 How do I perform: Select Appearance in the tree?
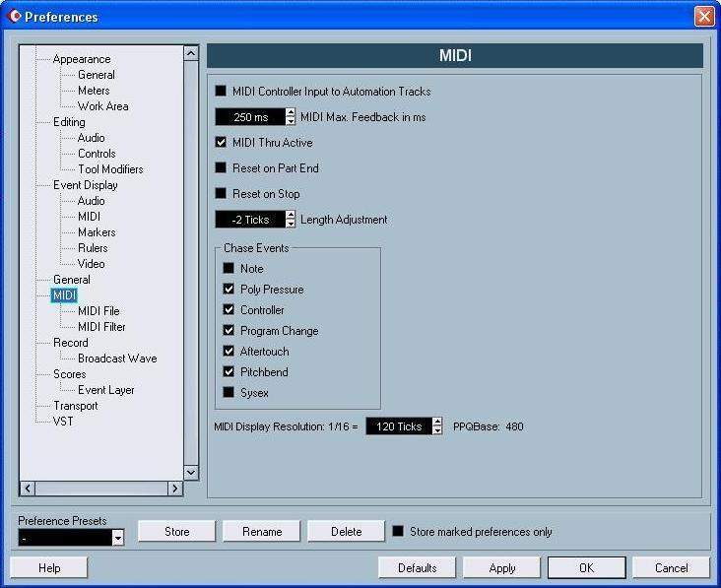coord(82,59)
